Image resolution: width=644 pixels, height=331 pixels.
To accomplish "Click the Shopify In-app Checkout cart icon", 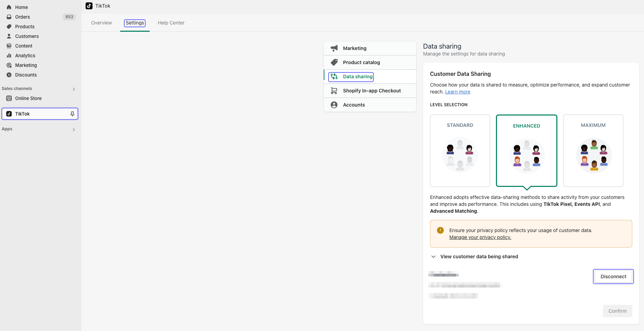I will point(334,91).
